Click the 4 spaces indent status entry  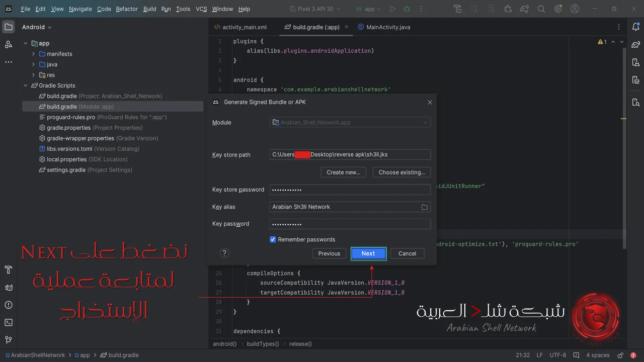[x=598, y=355]
